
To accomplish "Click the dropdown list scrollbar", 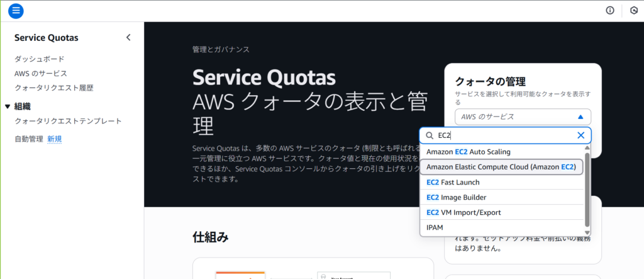I will click(587, 189).
